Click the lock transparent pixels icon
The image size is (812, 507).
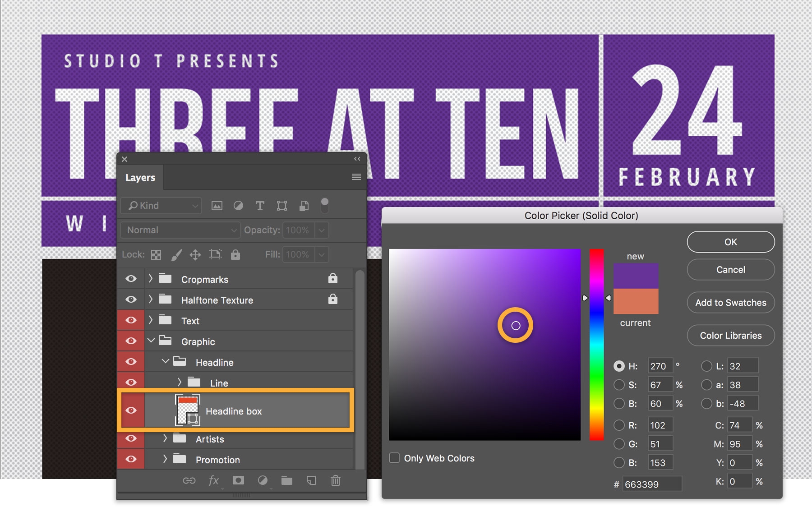point(156,255)
